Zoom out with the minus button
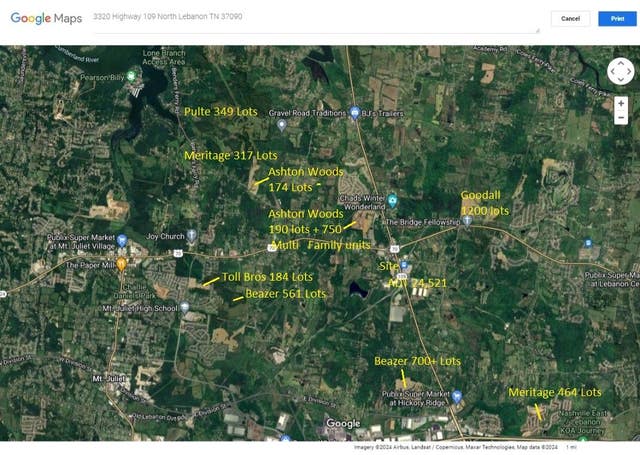The height and width of the screenshot is (455, 640). click(x=621, y=118)
